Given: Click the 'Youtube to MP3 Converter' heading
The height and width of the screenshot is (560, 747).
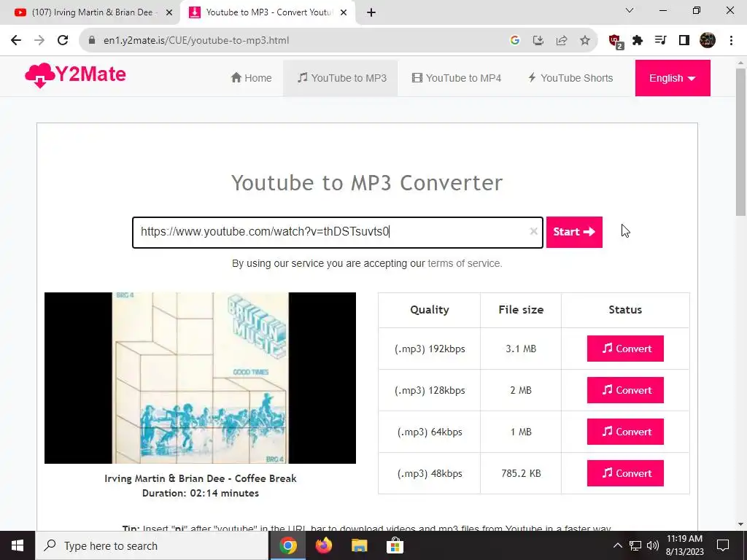Looking at the screenshot, I should click(x=367, y=183).
